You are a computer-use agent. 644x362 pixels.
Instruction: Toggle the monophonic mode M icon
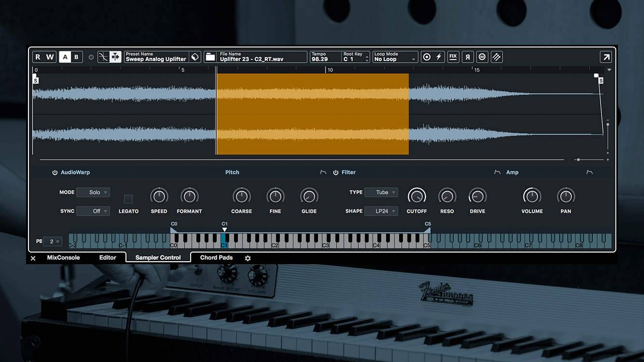[x=482, y=57]
